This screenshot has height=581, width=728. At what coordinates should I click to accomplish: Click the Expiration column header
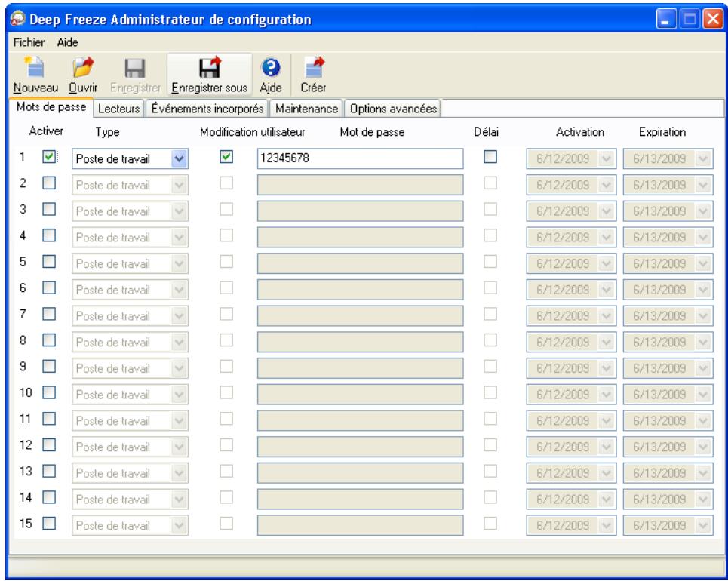point(662,132)
